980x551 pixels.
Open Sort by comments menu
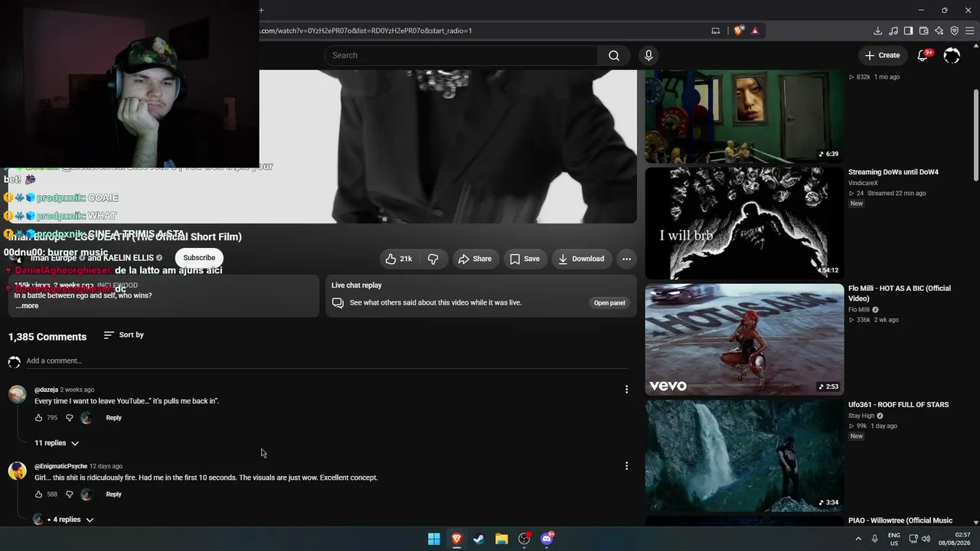tap(123, 335)
